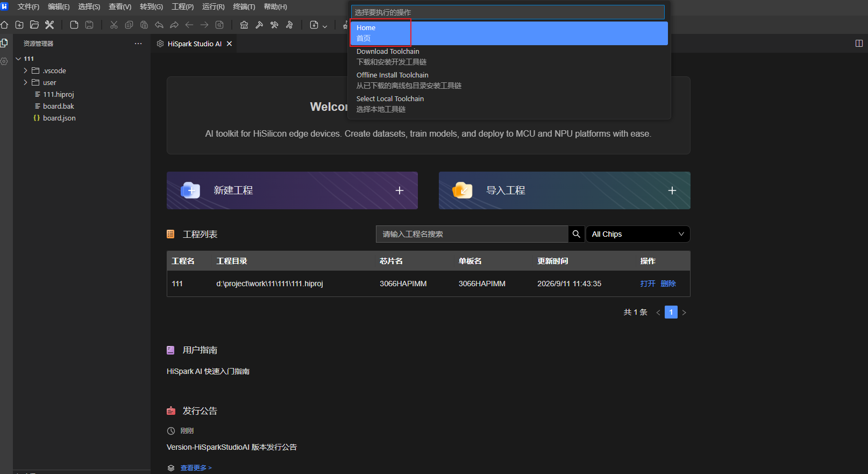The height and width of the screenshot is (474, 868).
Task: Open Version-HiSparkStudioAI 版本发行公告
Action: (232, 447)
